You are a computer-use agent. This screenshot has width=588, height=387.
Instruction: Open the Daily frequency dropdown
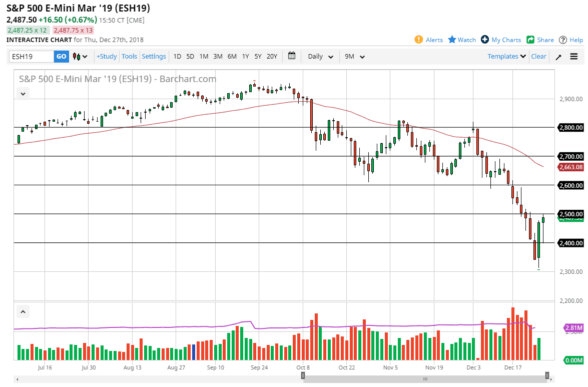pos(319,57)
